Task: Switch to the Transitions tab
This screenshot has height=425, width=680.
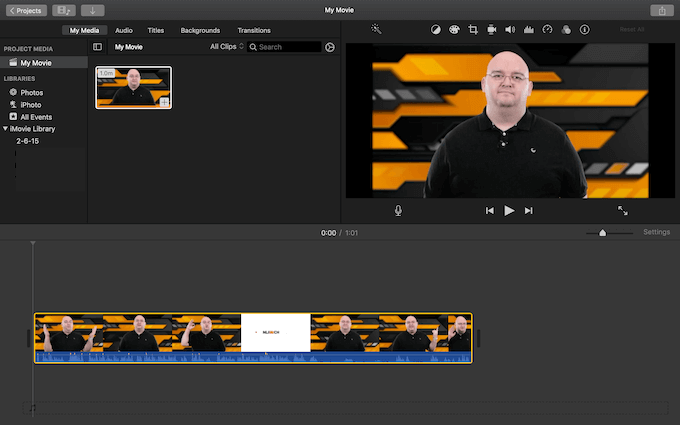Action: pyautogui.click(x=254, y=30)
